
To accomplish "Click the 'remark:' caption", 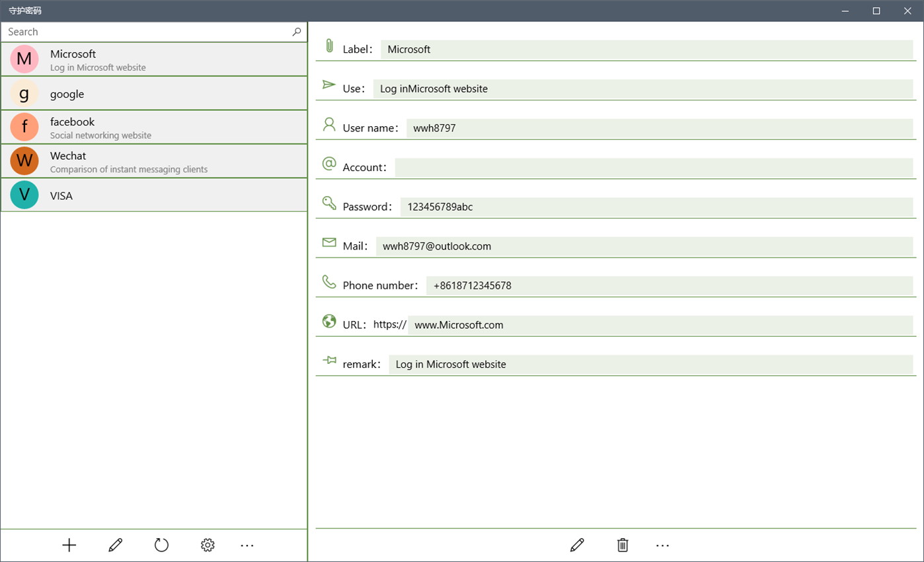I will (362, 365).
